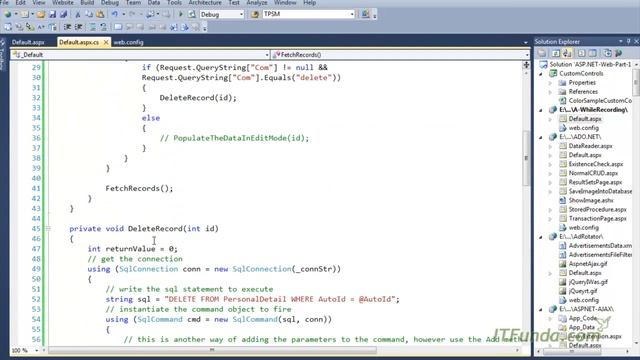
Task: Click View Designer icon in Solution Explorer
Action: (592, 53)
